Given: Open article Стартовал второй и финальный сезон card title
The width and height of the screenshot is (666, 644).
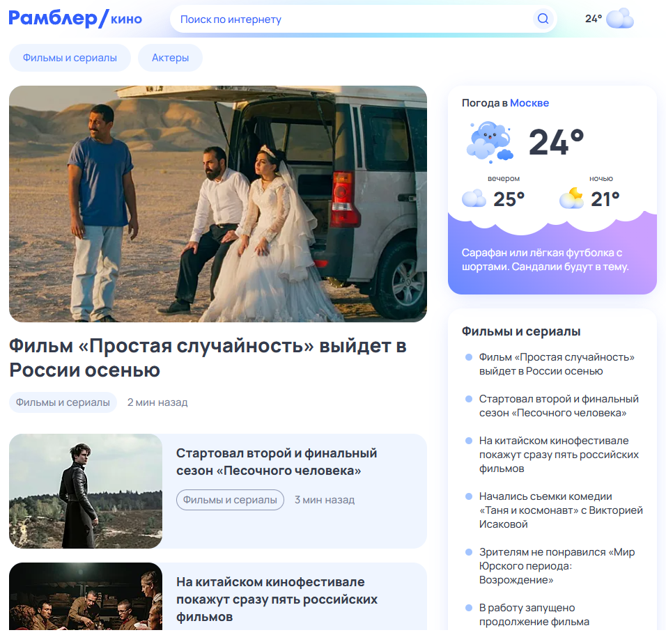Looking at the screenshot, I should [x=277, y=462].
